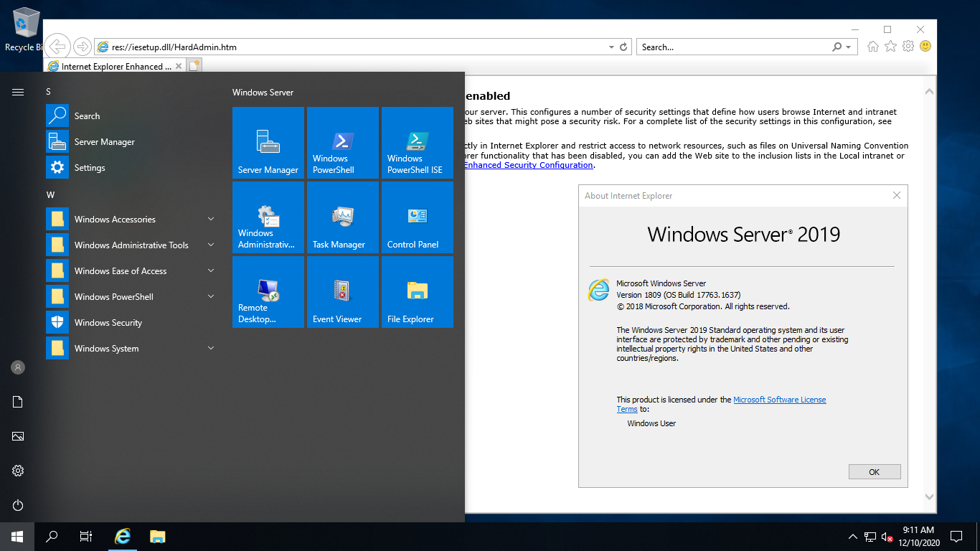This screenshot has width=980, height=551.
Task: Open the File Explorer tile
Action: [418, 292]
